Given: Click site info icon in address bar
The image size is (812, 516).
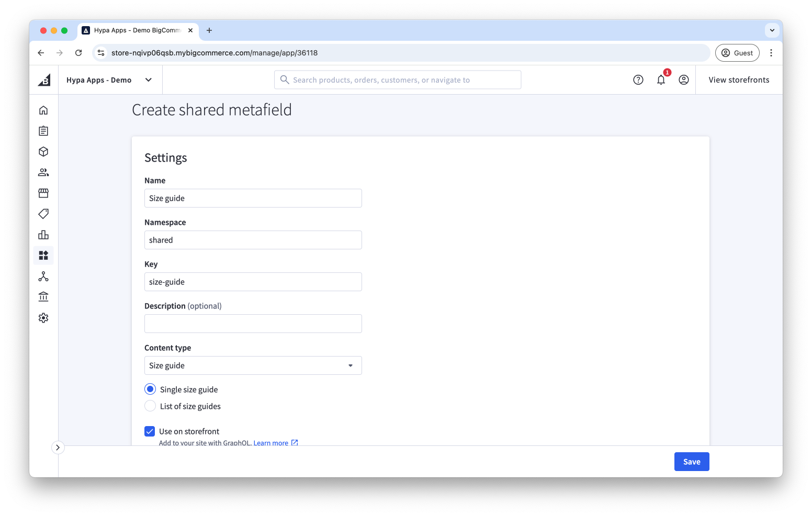Looking at the screenshot, I should pyautogui.click(x=101, y=53).
